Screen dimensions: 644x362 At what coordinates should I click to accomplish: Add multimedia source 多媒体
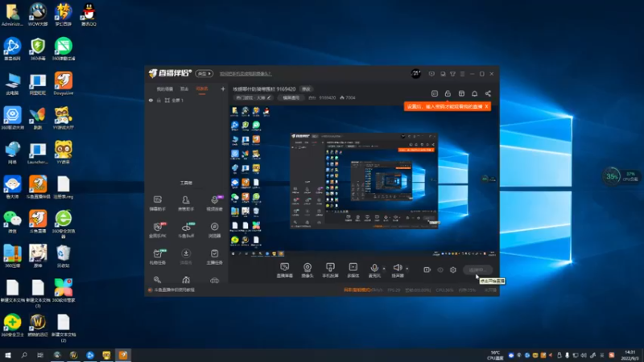(x=353, y=270)
